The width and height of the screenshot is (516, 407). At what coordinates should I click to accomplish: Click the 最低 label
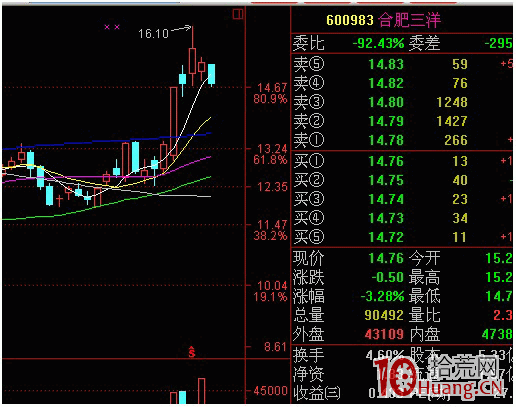click(424, 296)
